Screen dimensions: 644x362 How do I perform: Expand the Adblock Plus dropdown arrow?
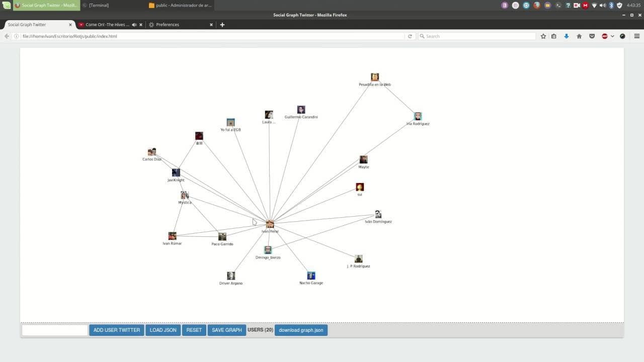pos(612,36)
